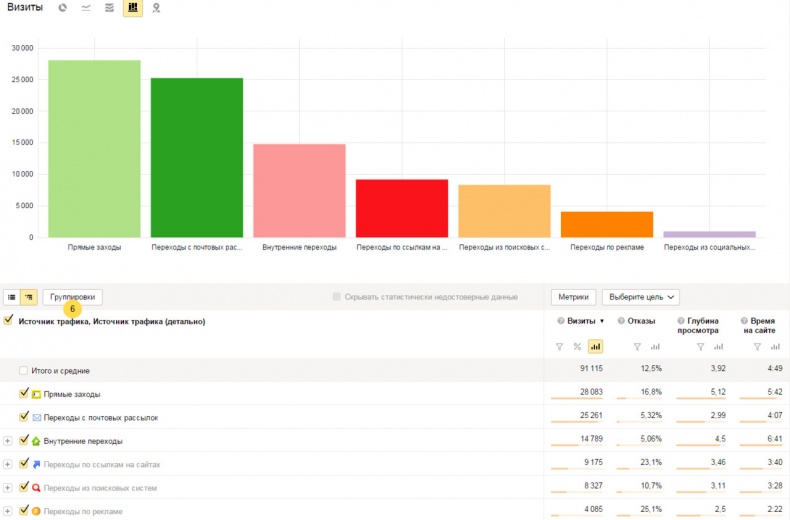Open the Группировки button
Screen dimensions: 790x520
click(x=72, y=297)
